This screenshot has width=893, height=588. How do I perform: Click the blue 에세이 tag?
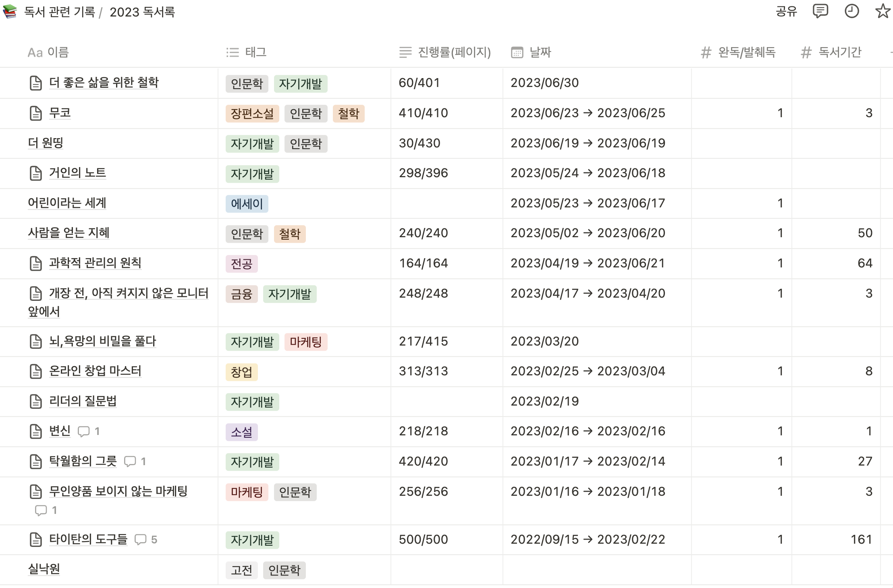[x=247, y=204]
